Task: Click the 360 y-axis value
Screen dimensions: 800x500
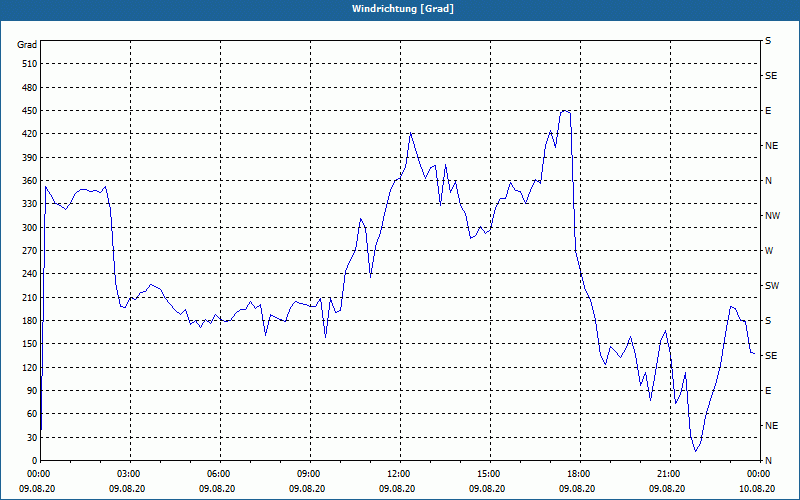Action: pos(30,181)
